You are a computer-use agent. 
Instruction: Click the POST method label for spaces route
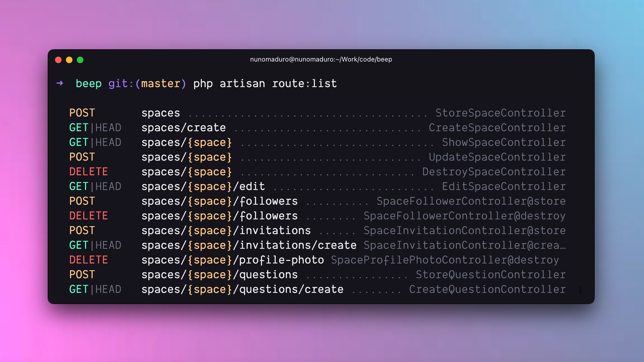pos(82,113)
